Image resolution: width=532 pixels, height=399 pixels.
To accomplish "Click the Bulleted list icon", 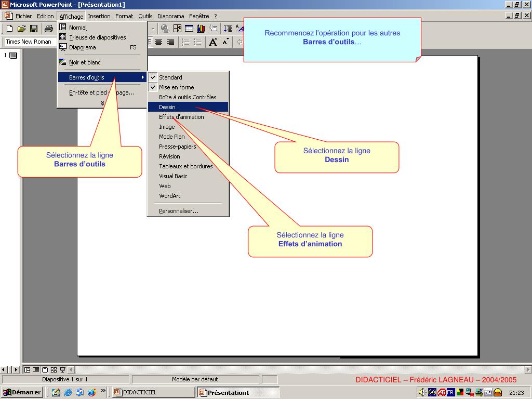I will (x=197, y=42).
